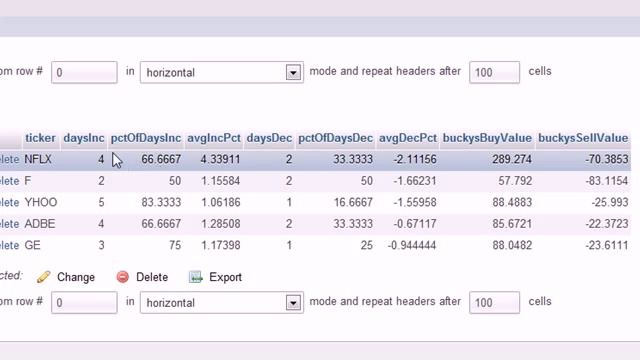Click Delete link in the NFLX row
Image resolution: width=640 pixels, height=360 pixels.
pyautogui.click(x=9, y=159)
